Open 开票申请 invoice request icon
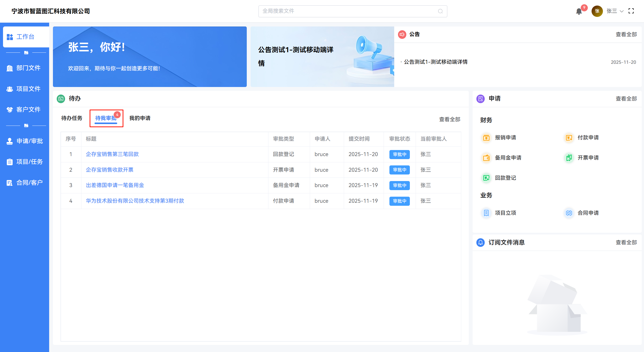 (569, 158)
